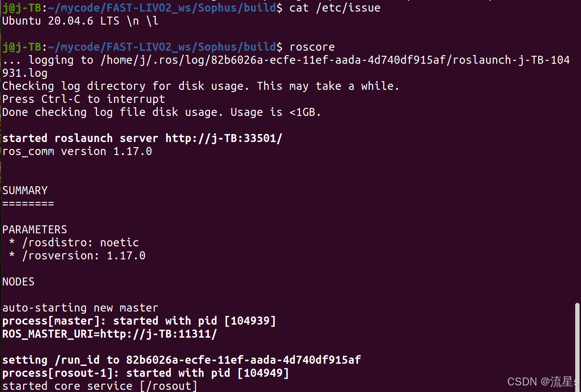Click the NODES heading
581x392 pixels.
click(x=18, y=282)
